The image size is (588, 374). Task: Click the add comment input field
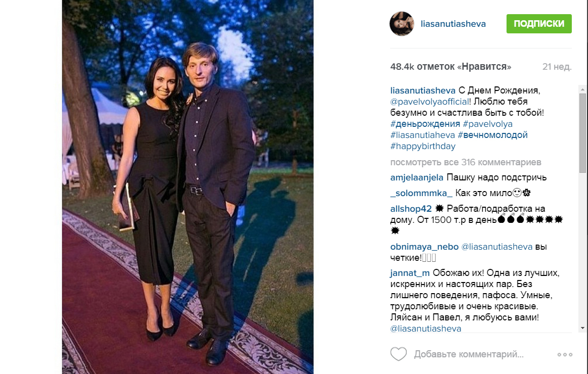click(469, 354)
